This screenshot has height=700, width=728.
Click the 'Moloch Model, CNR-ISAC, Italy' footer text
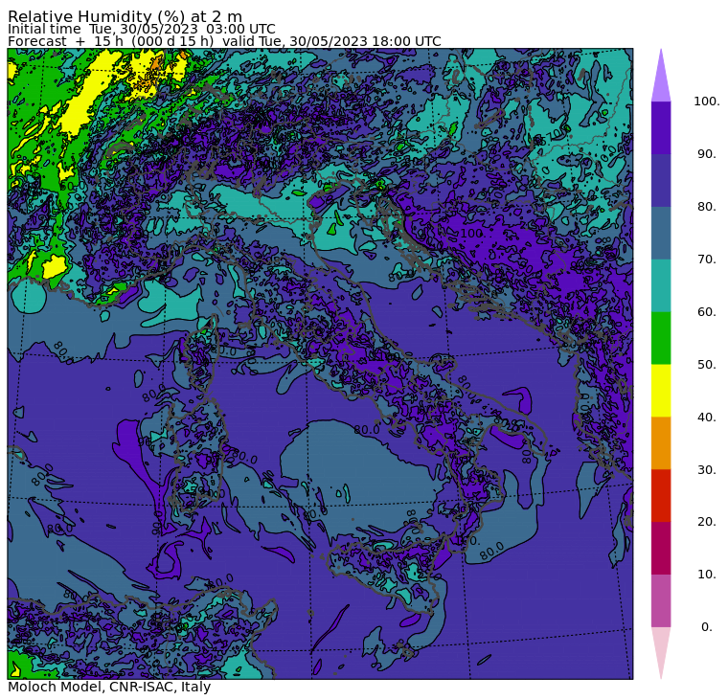[109, 687]
